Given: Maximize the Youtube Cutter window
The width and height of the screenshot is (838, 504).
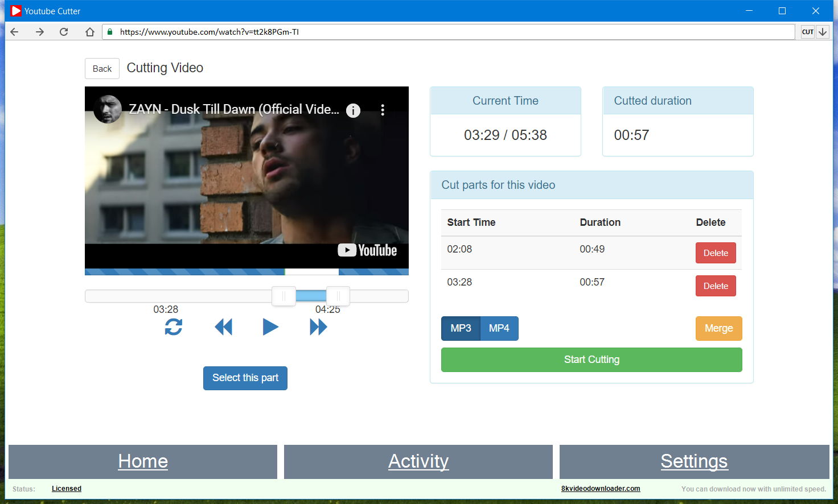Looking at the screenshot, I should pyautogui.click(x=782, y=11).
